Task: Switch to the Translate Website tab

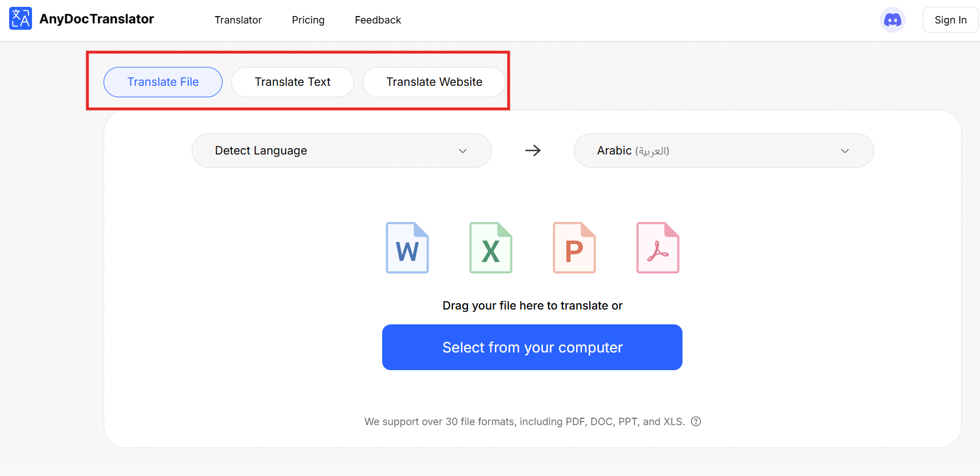Action: click(x=434, y=82)
